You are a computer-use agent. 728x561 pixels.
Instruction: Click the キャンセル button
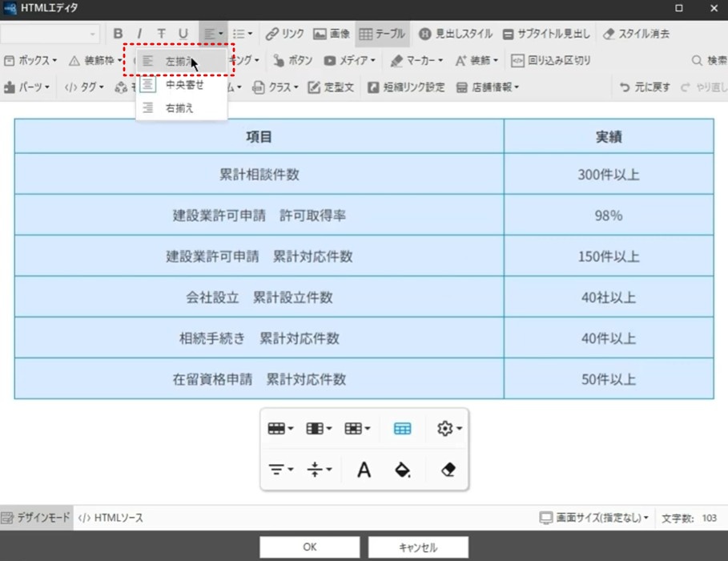click(x=418, y=547)
